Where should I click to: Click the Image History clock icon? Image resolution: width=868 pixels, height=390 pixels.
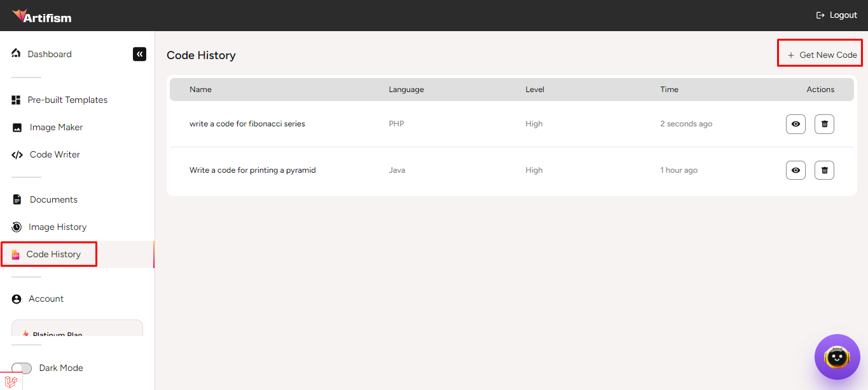[x=17, y=227]
